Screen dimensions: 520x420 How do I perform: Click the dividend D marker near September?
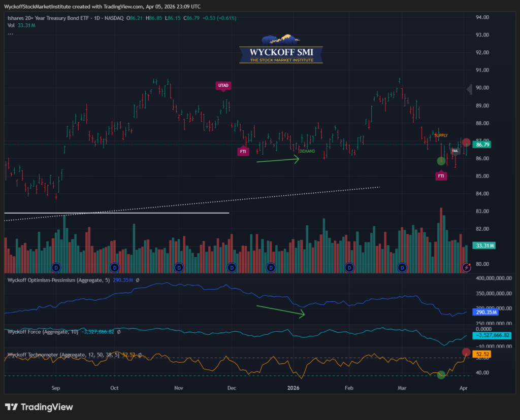(x=56, y=267)
